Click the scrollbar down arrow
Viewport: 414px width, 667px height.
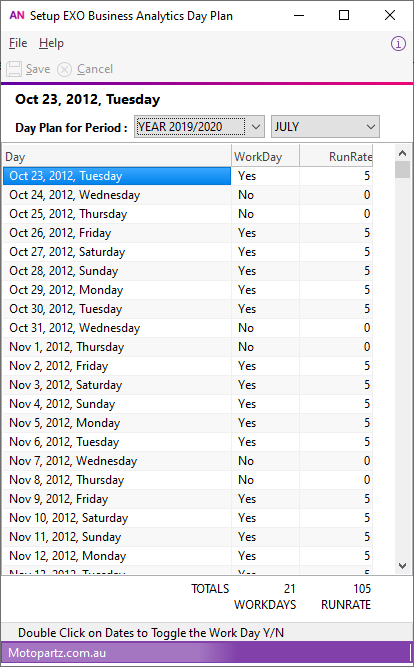[403, 565]
